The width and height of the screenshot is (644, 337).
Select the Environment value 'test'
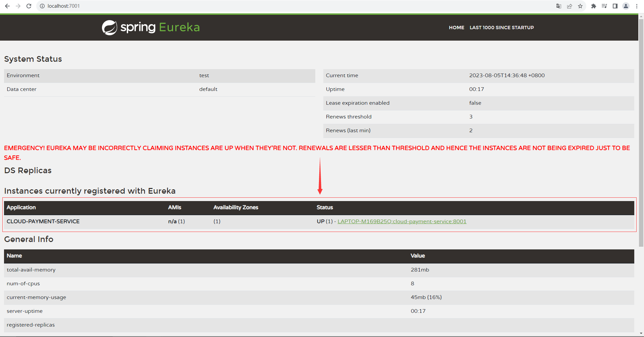pos(204,76)
